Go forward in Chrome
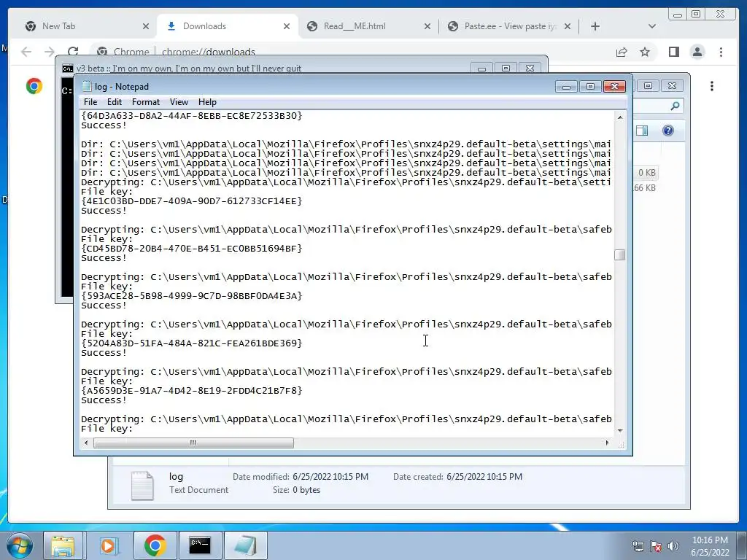The image size is (747, 560). pos(50,52)
